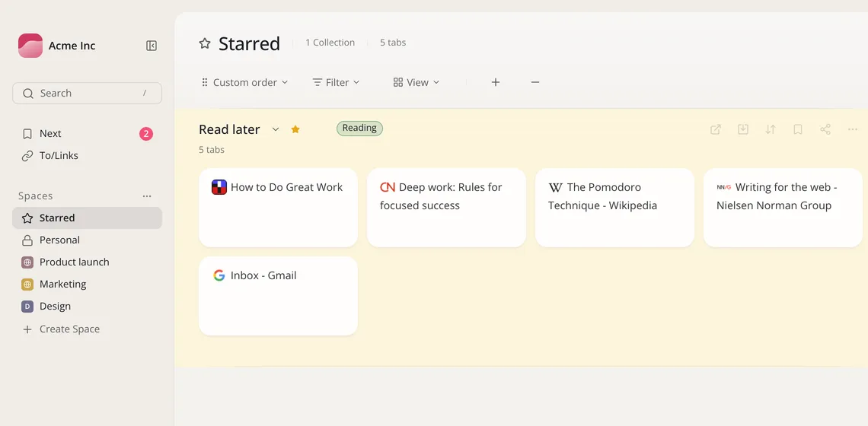The width and height of the screenshot is (868, 426).
Task: Open the Design space
Action: point(87,307)
